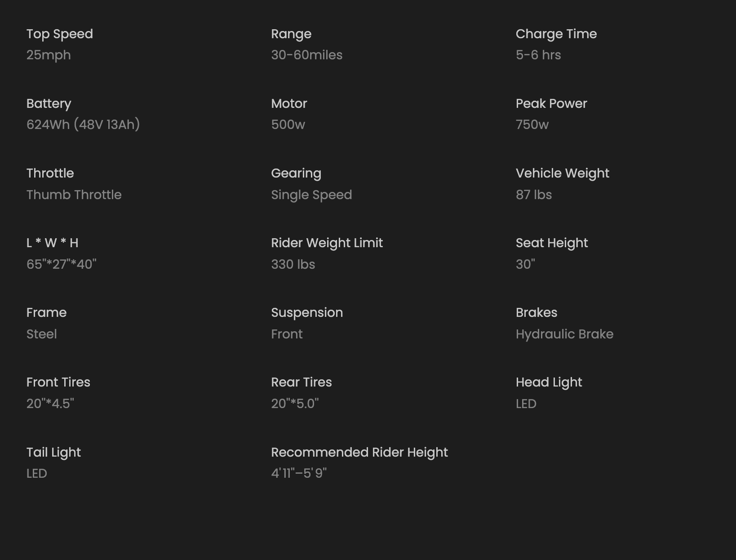The height and width of the screenshot is (560, 736).
Task: Select the Peak Power heading
Action: (551, 103)
